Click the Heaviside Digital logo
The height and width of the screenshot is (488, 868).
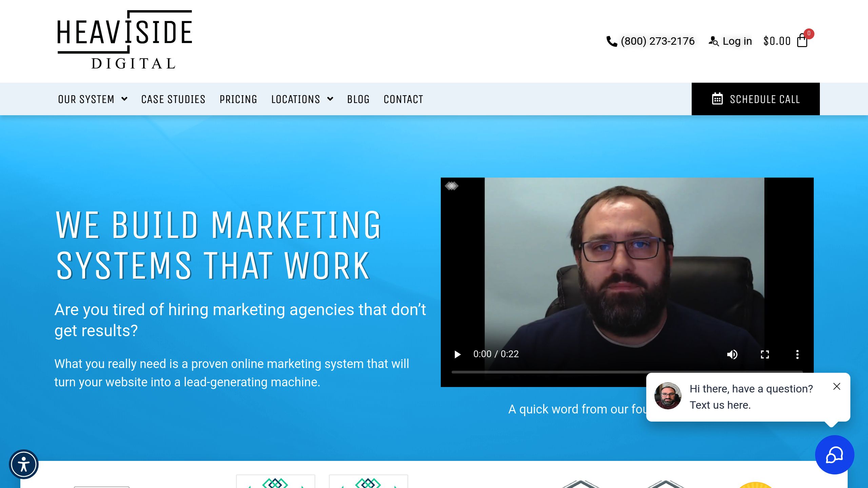pos(125,40)
